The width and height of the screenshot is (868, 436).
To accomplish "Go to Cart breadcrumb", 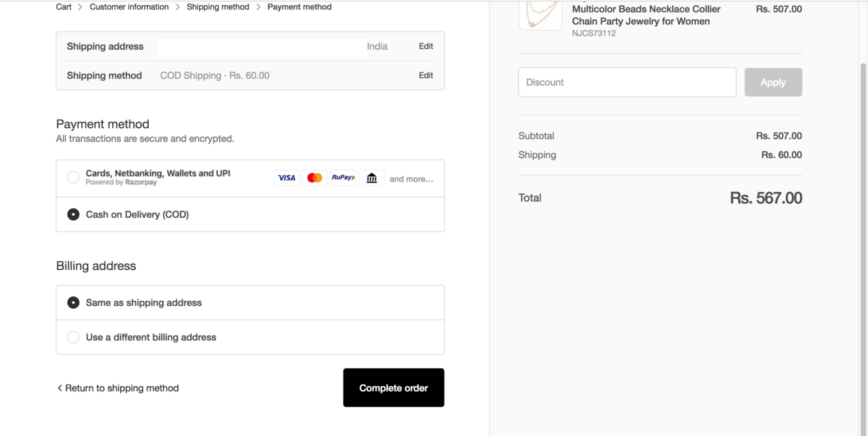I will pyautogui.click(x=64, y=7).
